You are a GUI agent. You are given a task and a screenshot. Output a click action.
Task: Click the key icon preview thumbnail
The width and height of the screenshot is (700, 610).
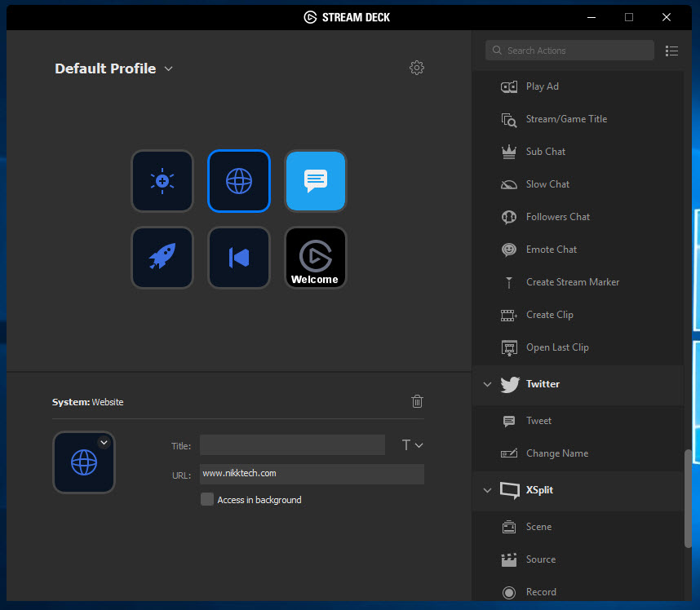[84, 462]
